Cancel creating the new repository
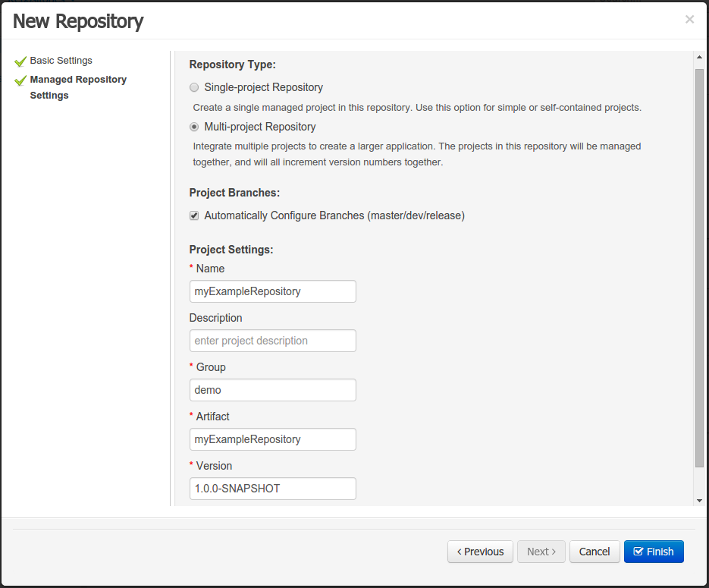The width and height of the screenshot is (709, 588). click(594, 552)
